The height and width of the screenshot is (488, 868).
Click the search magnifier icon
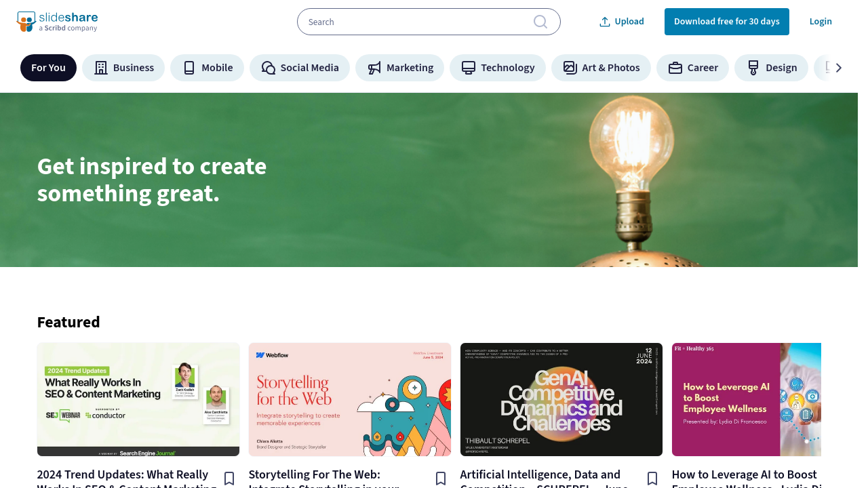(x=540, y=22)
